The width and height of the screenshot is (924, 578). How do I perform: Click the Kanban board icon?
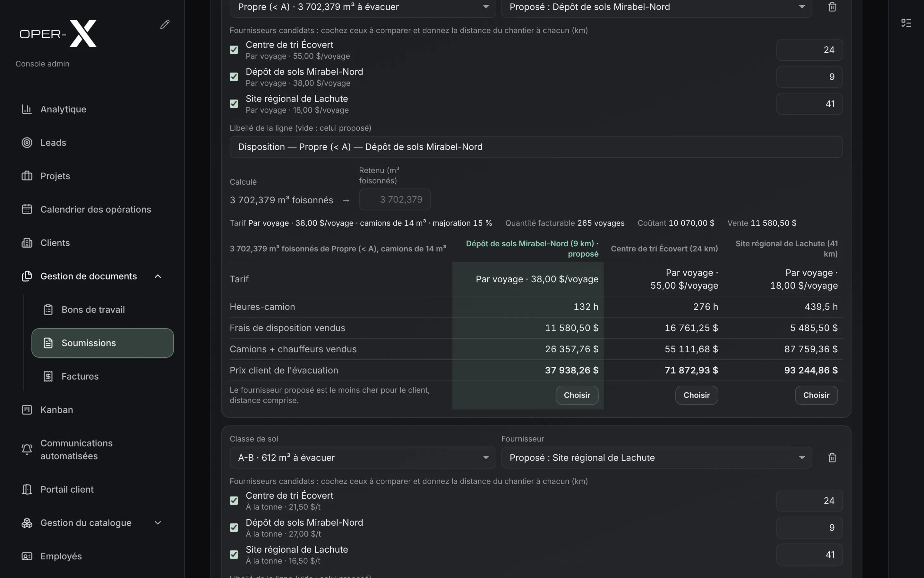(27, 410)
